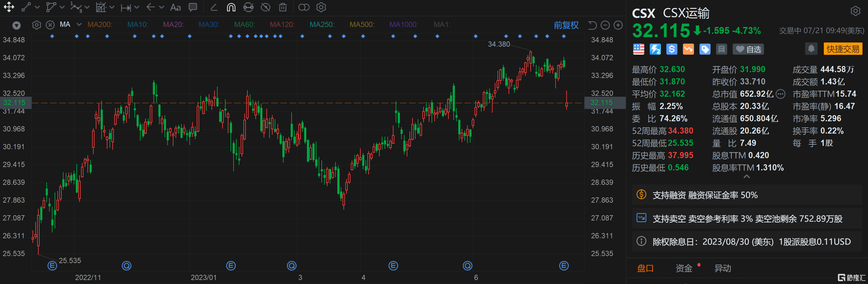Switch to the 异动 tab
Viewport: 868px width, 284px height.
pos(723,268)
